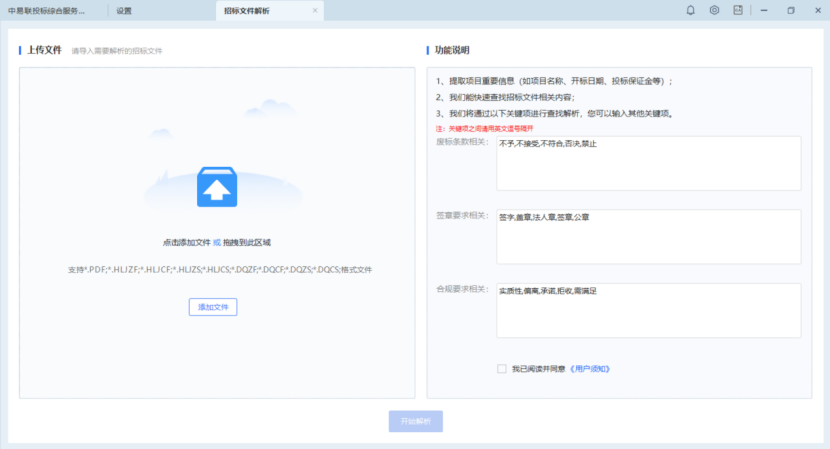The height and width of the screenshot is (449, 830).
Task: Open the notification bell
Action: [690, 10]
